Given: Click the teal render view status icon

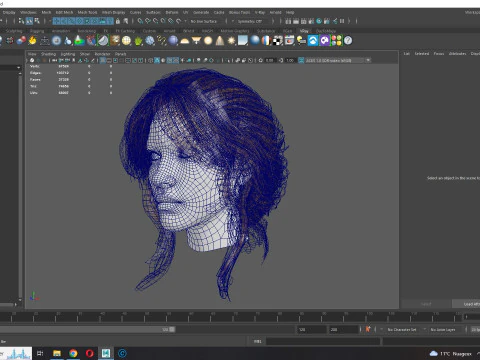Looking at the screenshot, I should click(319, 21).
